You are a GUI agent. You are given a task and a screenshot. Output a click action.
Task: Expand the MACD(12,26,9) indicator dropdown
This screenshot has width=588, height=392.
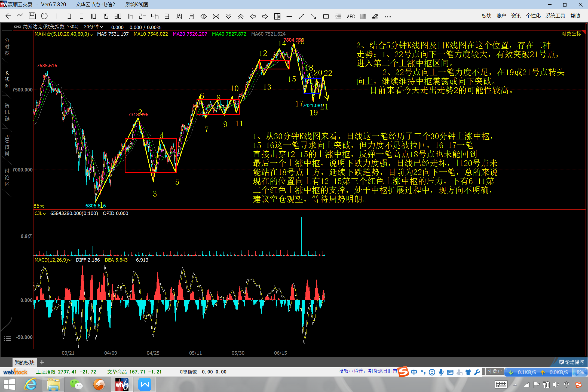[53, 260]
